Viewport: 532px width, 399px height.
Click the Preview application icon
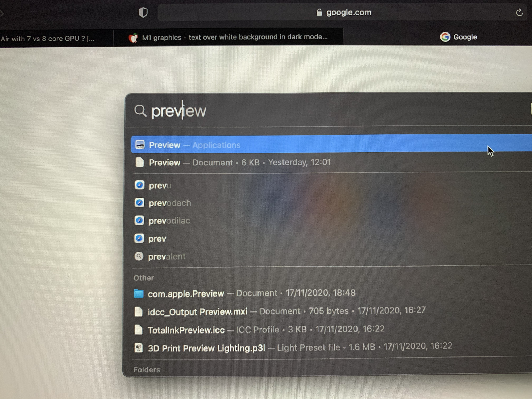tap(140, 145)
